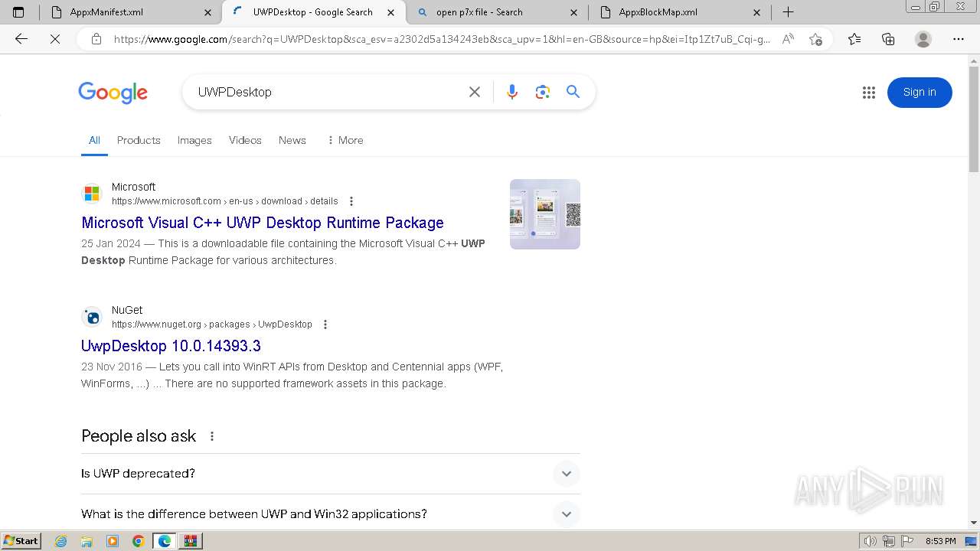Viewport: 980px width, 551px height.
Task: Open the More filters dropdown
Action: 345,141
